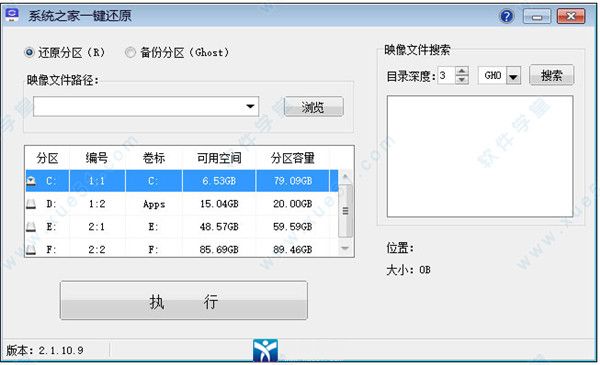Click the large 执行 execute button
600x365 pixels.
click(184, 301)
